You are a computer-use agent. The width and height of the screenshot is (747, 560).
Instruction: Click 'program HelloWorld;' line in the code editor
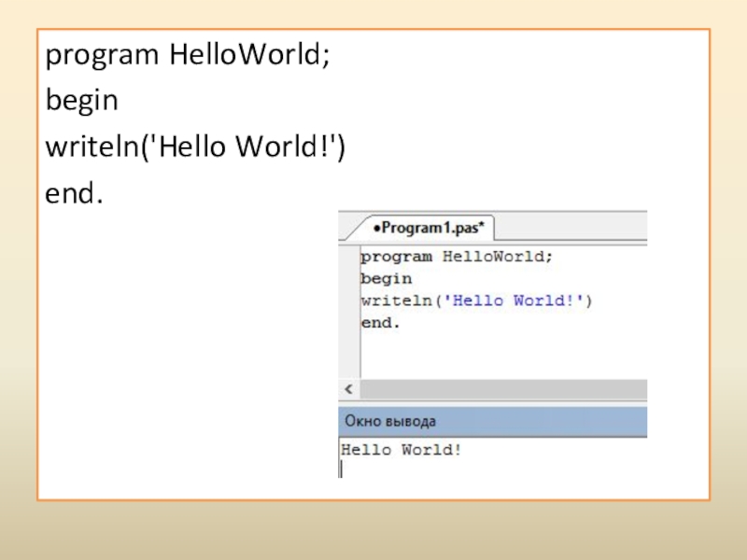[457, 258]
